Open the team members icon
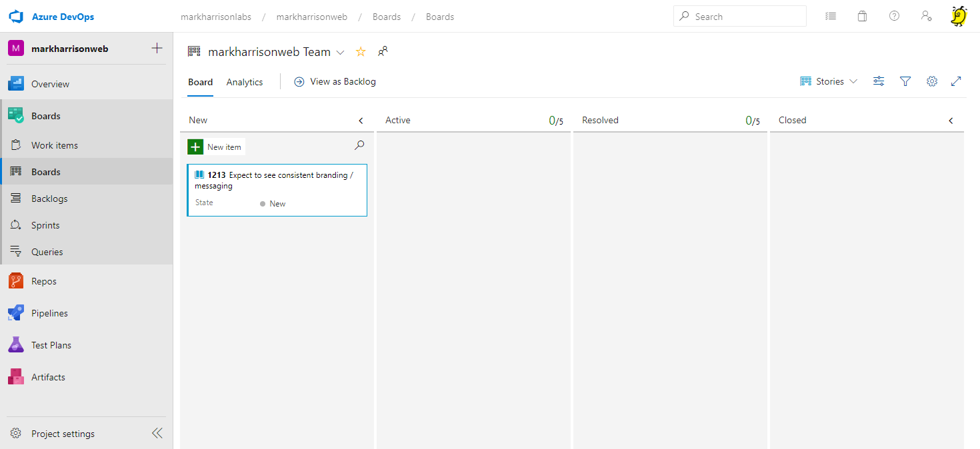980x449 pixels. (383, 51)
